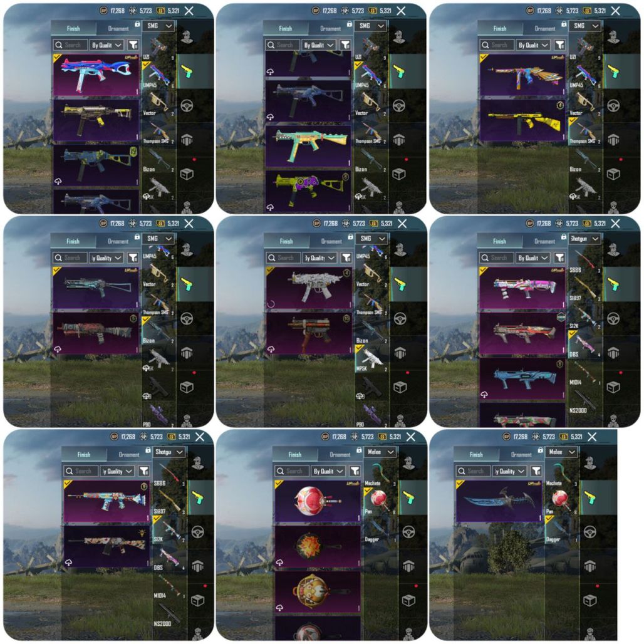Select P90 icon in list beside white MP5K skin
This screenshot has height=644, width=644.
click(x=371, y=415)
